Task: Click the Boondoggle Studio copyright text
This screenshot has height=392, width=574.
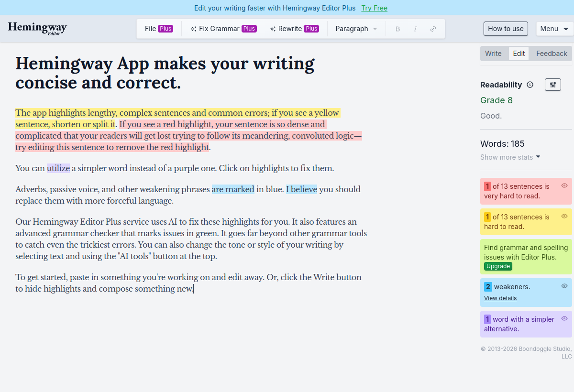Action: pos(526,353)
